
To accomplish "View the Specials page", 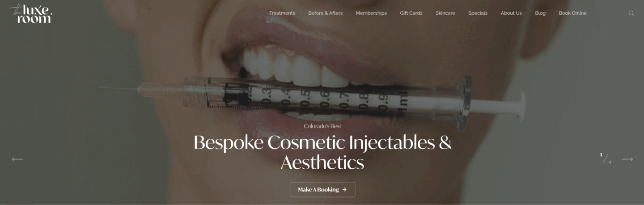I will (x=478, y=13).
